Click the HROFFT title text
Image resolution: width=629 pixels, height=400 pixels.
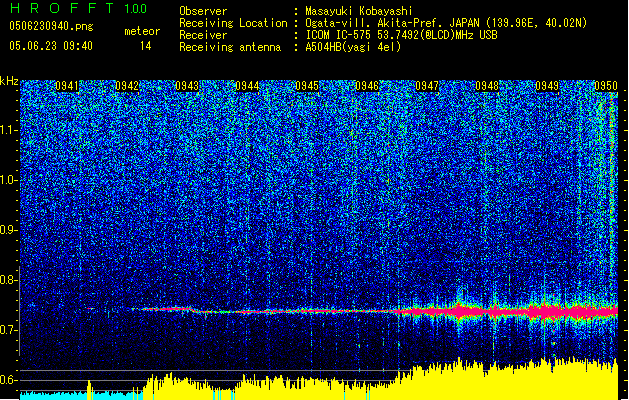click(62, 9)
